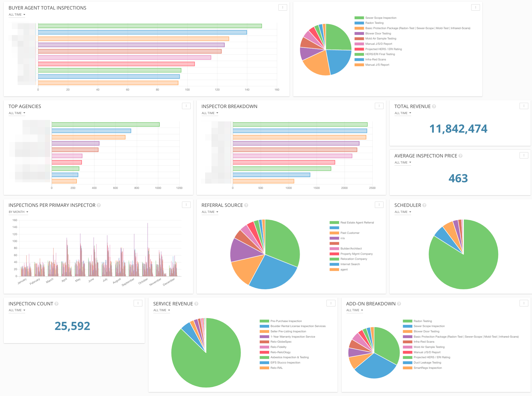Click top green bar in Top Agencies chart
This screenshot has height=396, width=532.
coord(106,124)
